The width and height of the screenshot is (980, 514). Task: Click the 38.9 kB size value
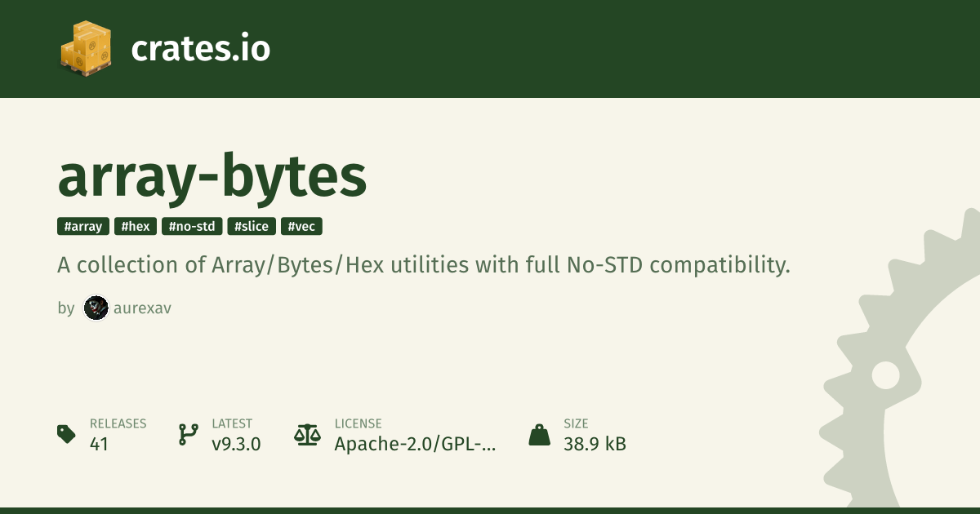pyautogui.click(x=595, y=445)
